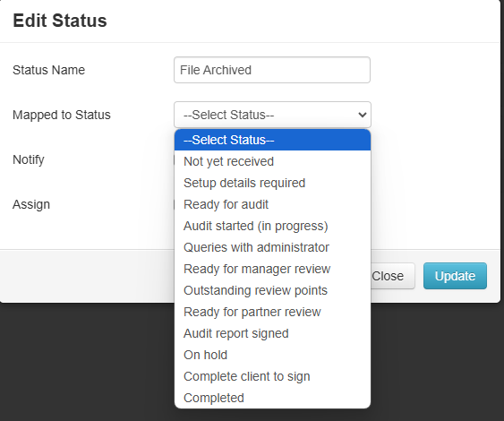Click the Close button
504x421 pixels.
pyautogui.click(x=392, y=276)
